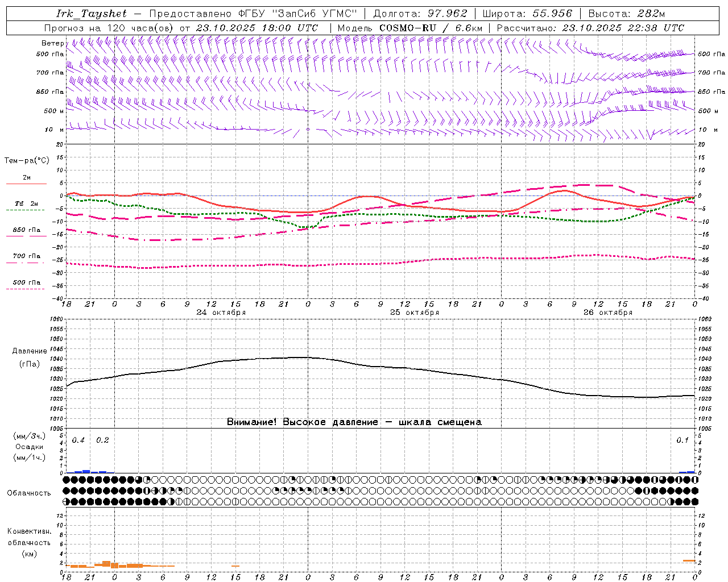Click the (мм/3ч.) precipitation unit label
Viewport: 728px width, 582px height.
30,436
